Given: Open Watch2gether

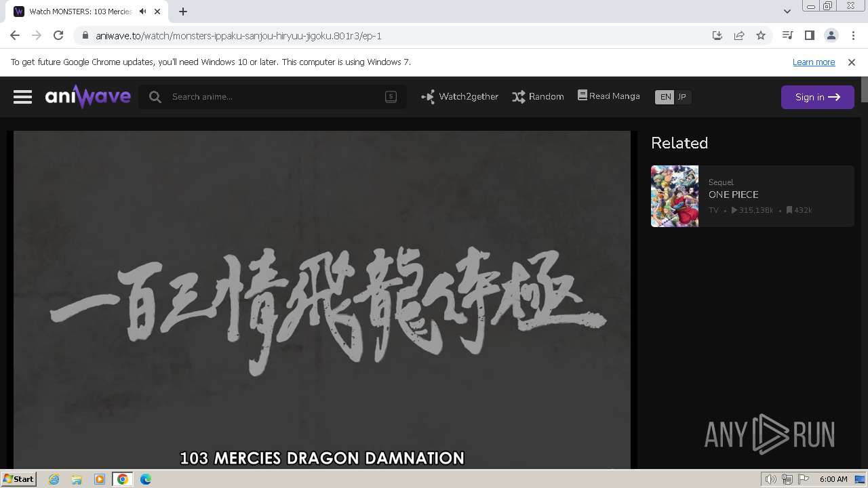Looking at the screenshot, I should [x=460, y=97].
